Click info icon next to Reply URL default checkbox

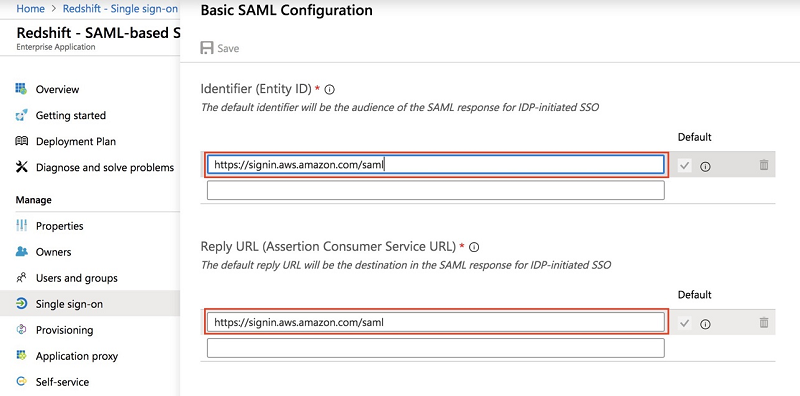click(706, 324)
